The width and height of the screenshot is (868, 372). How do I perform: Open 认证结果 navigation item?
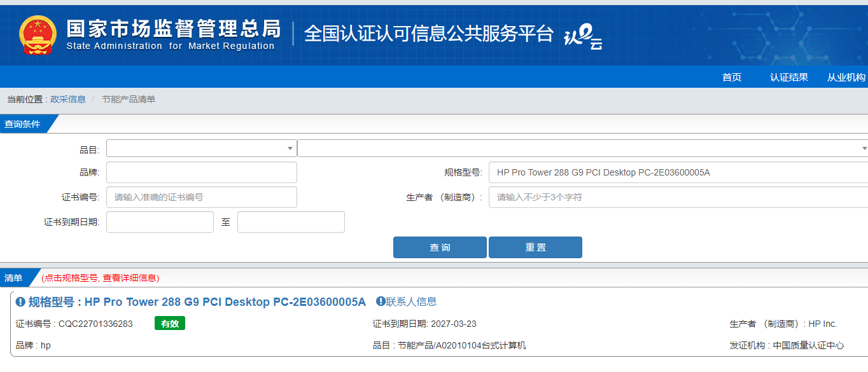(789, 77)
